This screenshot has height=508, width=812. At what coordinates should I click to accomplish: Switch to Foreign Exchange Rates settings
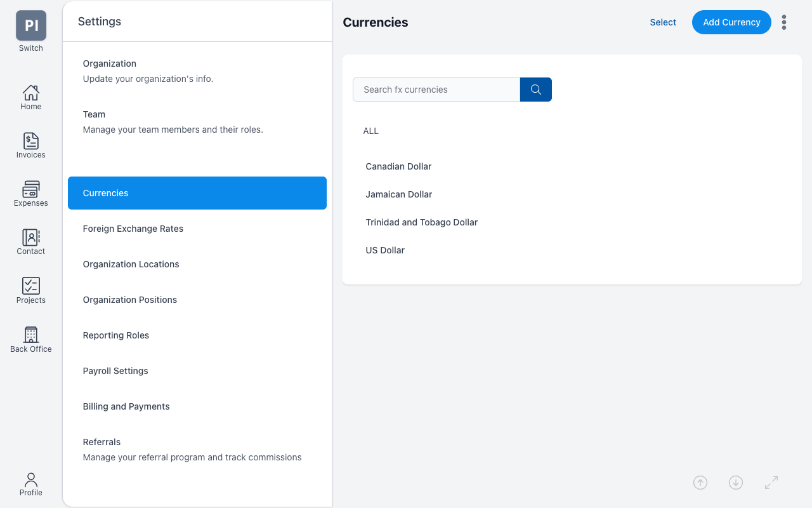(x=133, y=229)
